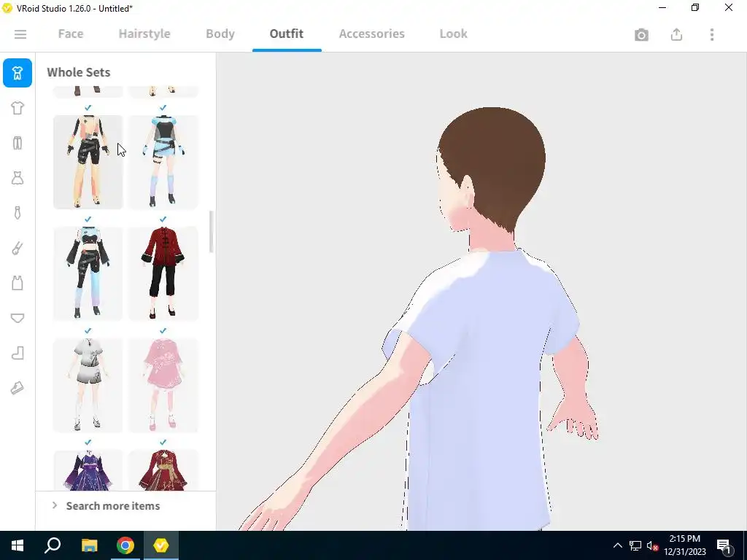Select the underwear bottom category icon
This screenshot has width=747, height=560.
pos(18,318)
